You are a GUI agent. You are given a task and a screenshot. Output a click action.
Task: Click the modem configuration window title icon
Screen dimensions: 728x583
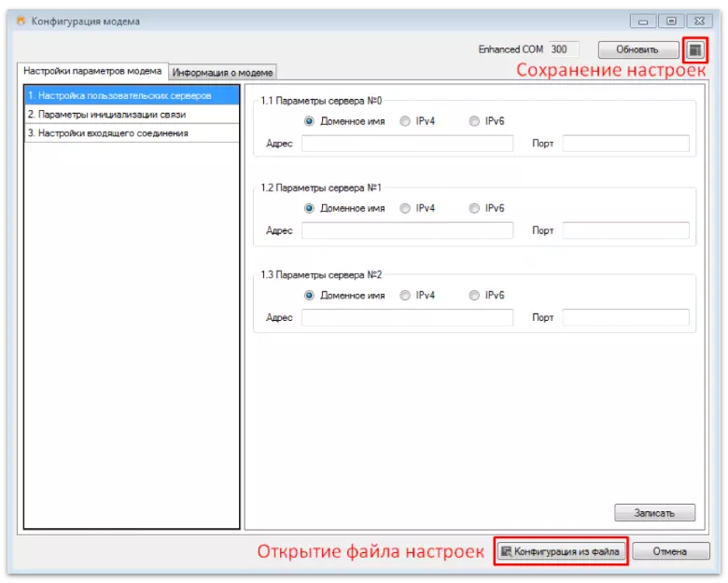click(20, 21)
